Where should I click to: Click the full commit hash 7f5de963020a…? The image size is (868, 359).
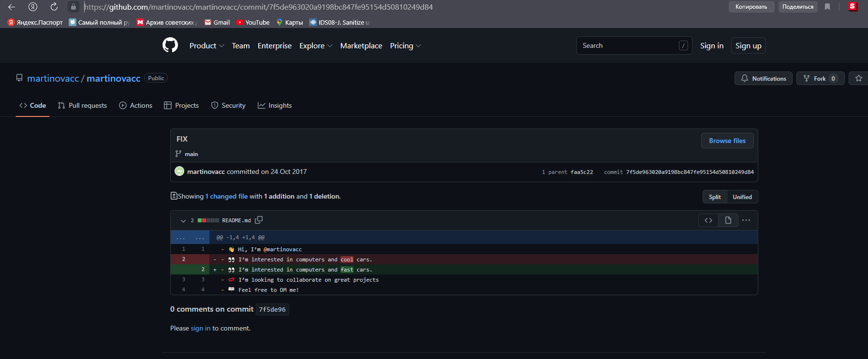(x=690, y=172)
